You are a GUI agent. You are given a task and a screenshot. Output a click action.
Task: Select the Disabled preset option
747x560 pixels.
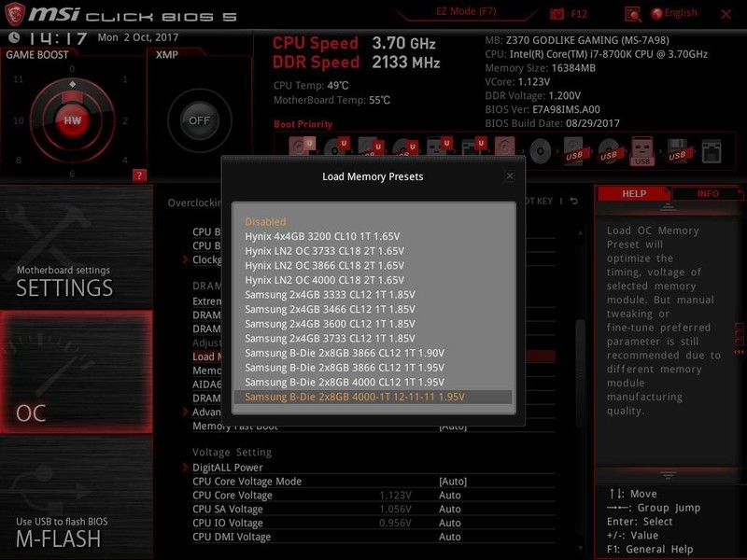point(373,221)
